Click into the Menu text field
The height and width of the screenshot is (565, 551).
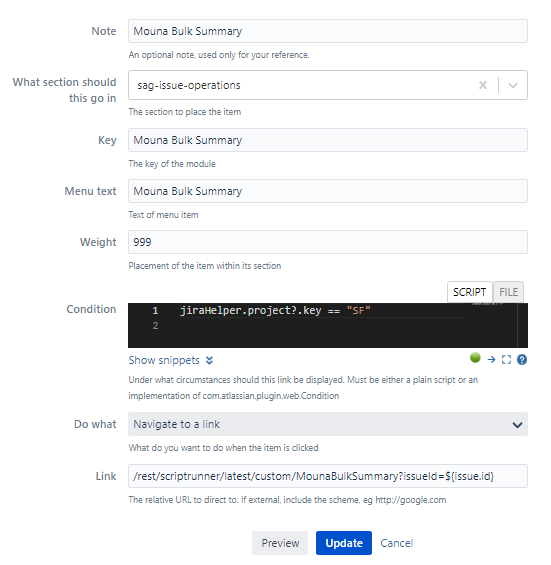pos(328,191)
